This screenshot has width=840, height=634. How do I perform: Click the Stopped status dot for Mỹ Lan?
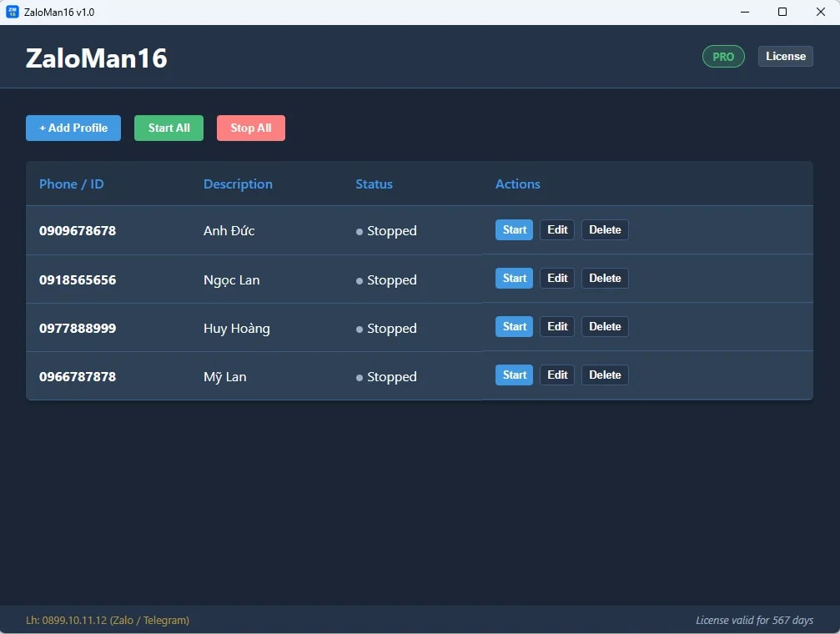pyautogui.click(x=360, y=377)
